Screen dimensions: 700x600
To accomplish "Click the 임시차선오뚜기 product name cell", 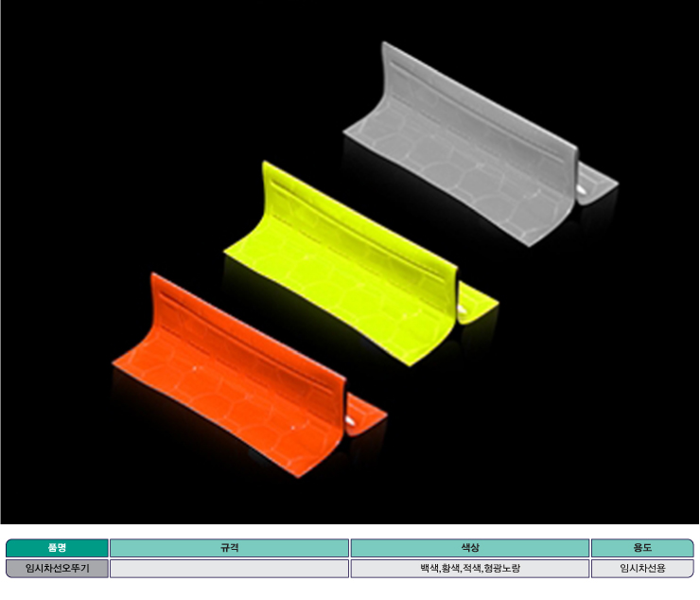I will pyautogui.click(x=57, y=569).
